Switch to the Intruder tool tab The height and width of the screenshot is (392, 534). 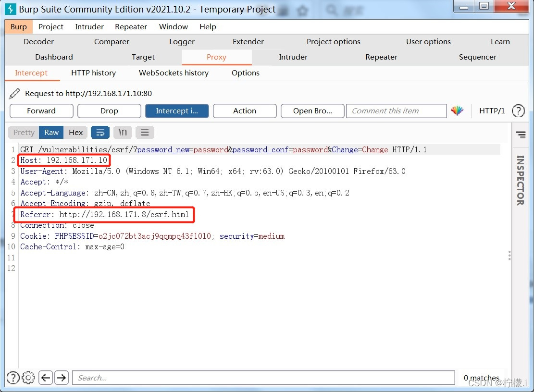pos(293,57)
